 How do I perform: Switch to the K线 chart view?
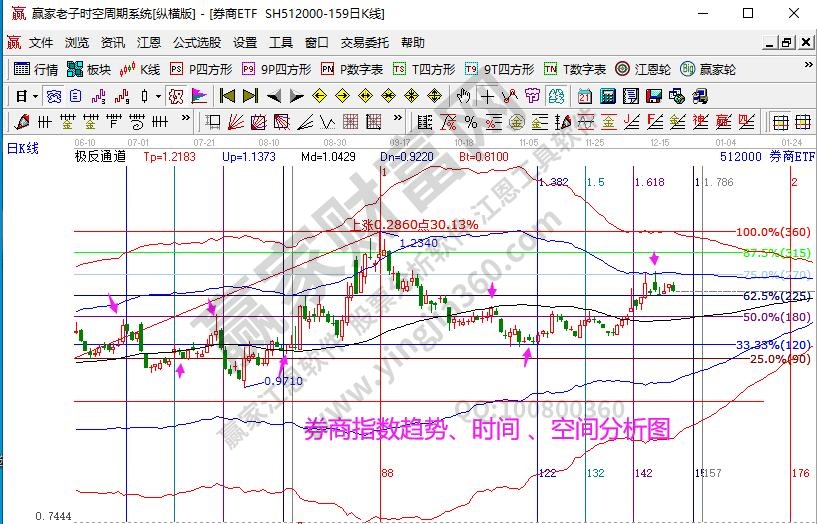coord(140,70)
